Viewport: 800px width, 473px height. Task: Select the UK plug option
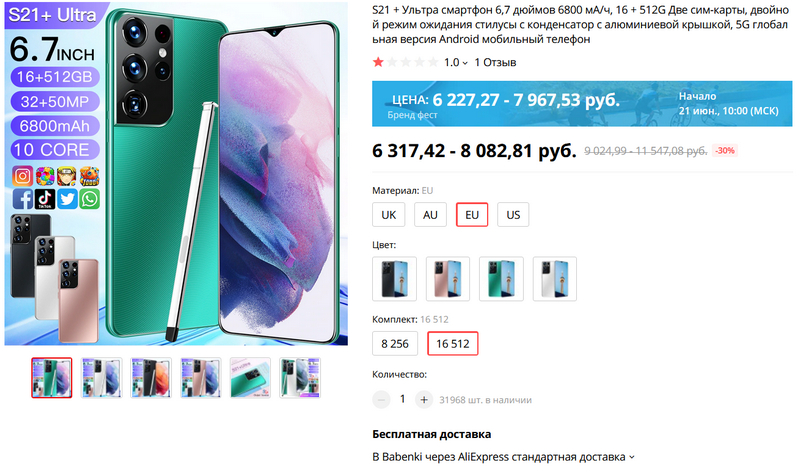(388, 215)
